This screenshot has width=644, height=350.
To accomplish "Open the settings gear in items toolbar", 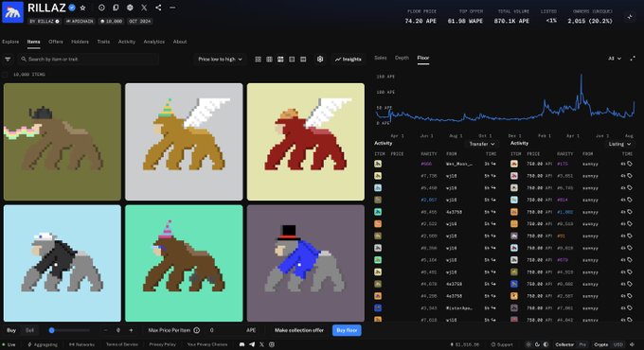I will coord(320,59).
